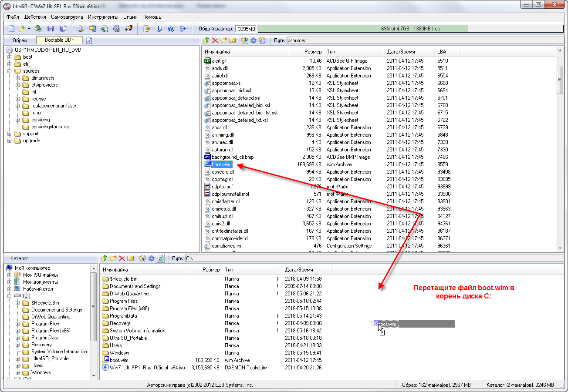
Task: Click red X delete icon in catalog pane toolbar
Action: pos(122,258)
